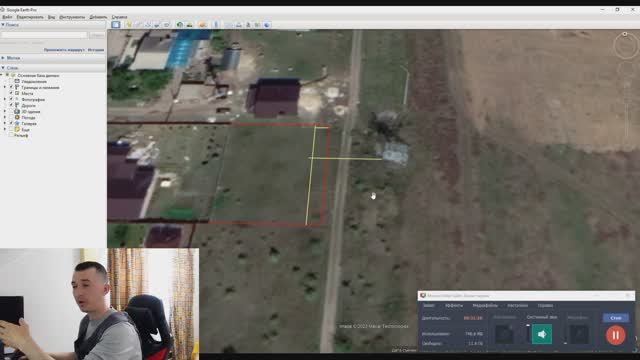Click microphone volume slider in recorder
Image resolution: width=640 pixels, height=360 pixels.
(x=565, y=334)
